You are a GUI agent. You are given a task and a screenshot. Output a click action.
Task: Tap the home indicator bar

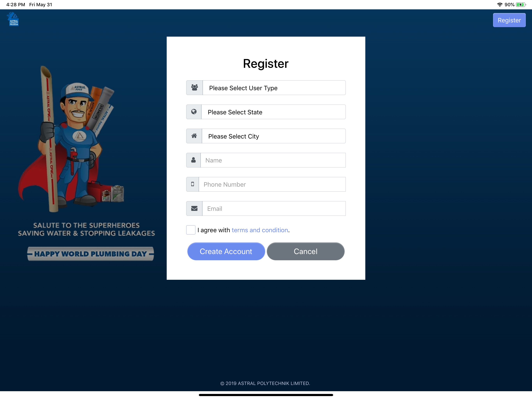point(266,395)
